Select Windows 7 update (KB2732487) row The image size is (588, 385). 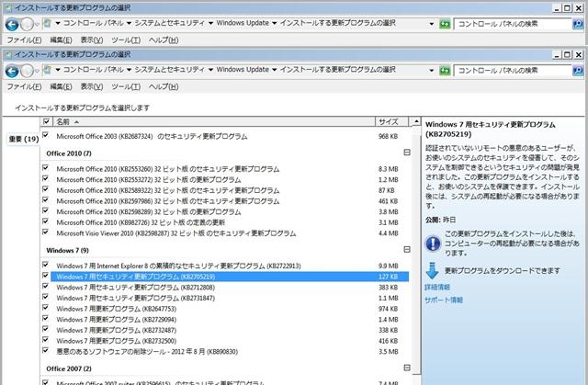[x=230, y=330]
